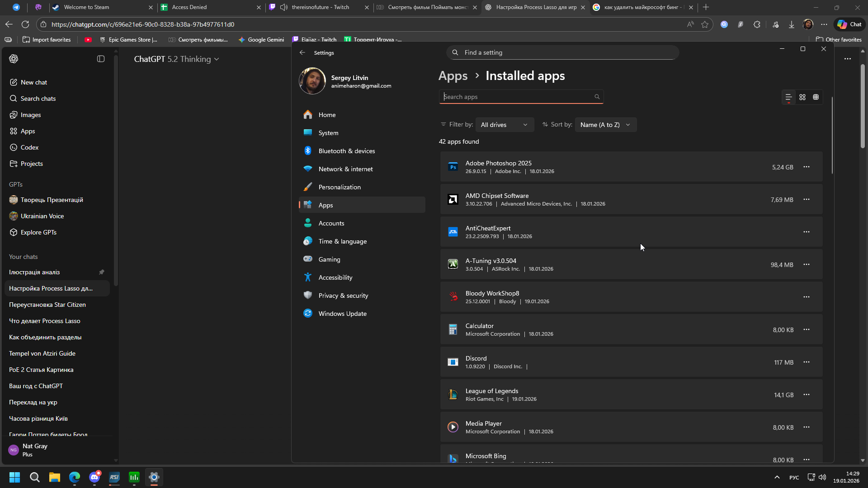This screenshot has height=488, width=868.
Task: Switch to tiles view of installed apps
Action: coord(816,97)
